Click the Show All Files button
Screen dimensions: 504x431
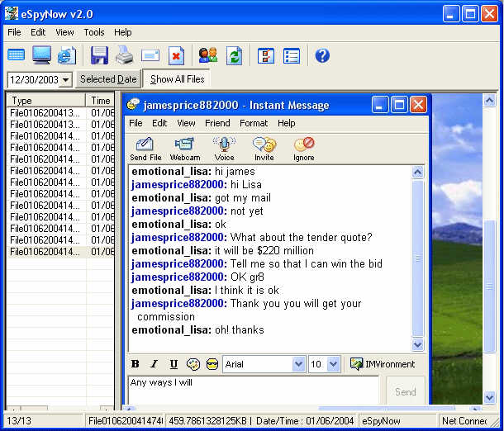pos(177,79)
